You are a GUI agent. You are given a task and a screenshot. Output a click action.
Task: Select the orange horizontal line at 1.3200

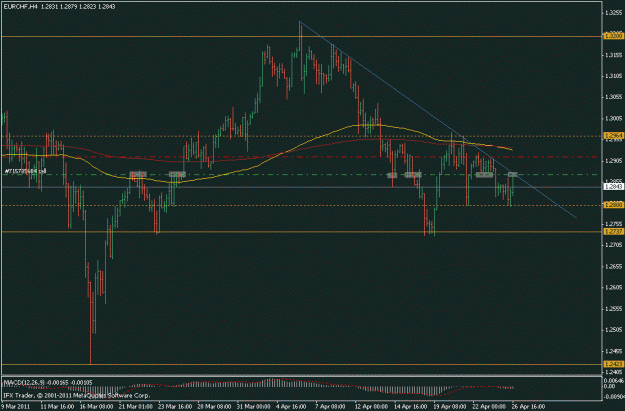(301, 36)
